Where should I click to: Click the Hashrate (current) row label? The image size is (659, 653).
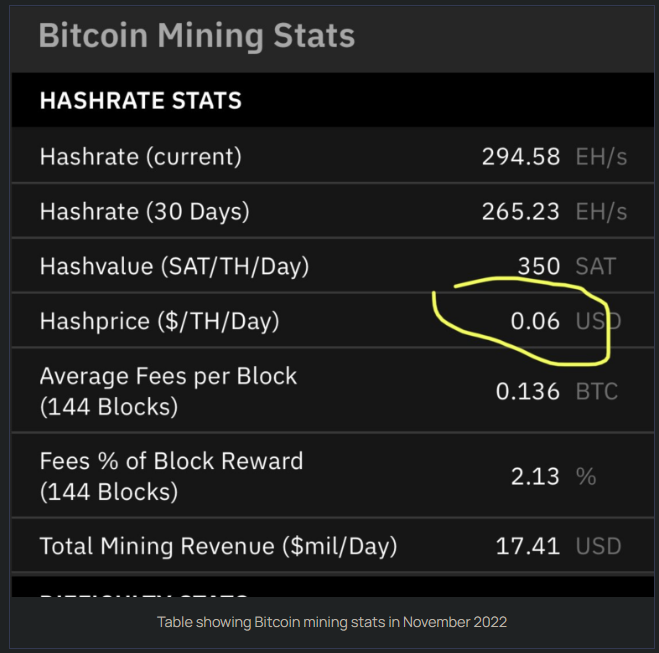coord(141,157)
